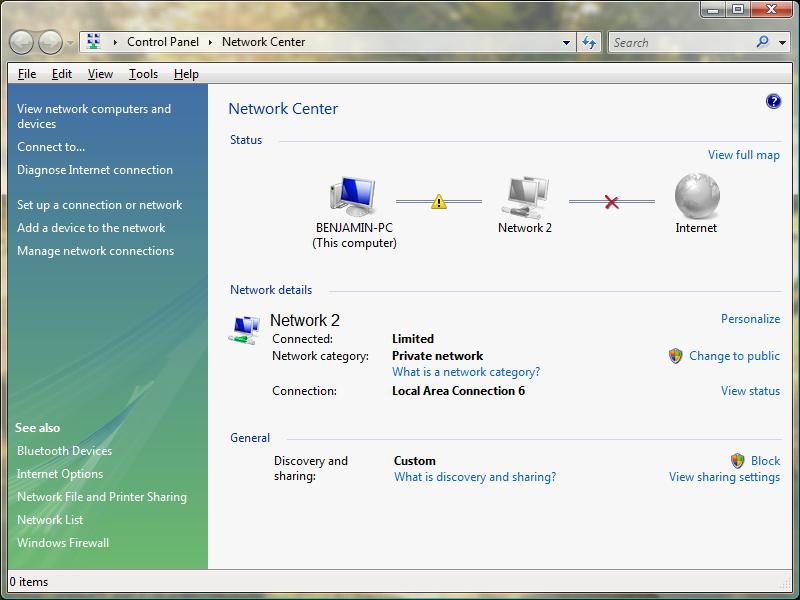The width and height of the screenshot is (800, 600).
Task: Open Windows Firewall under See also
Action: 63,543
